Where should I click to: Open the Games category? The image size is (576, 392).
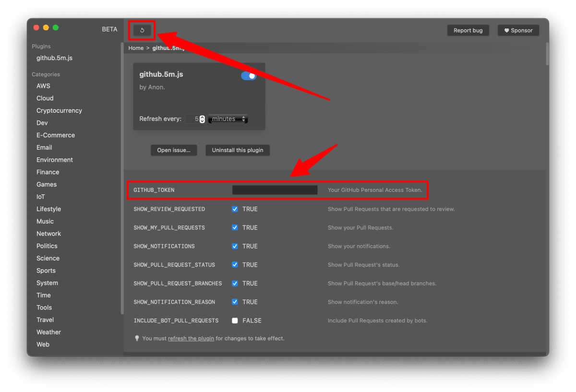(x=47, y=184)
